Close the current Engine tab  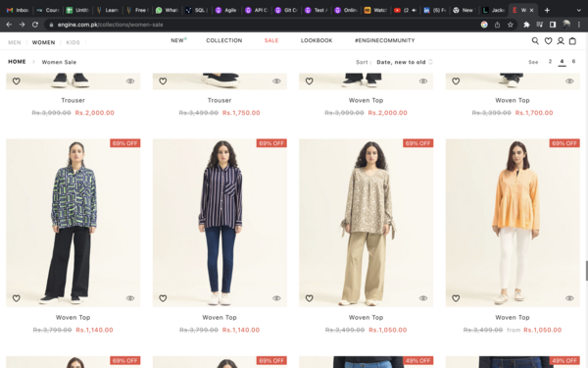click(x=531, y=10)
